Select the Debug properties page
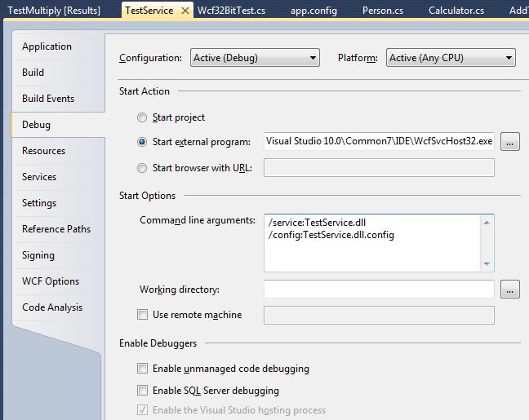 point(37,125)
